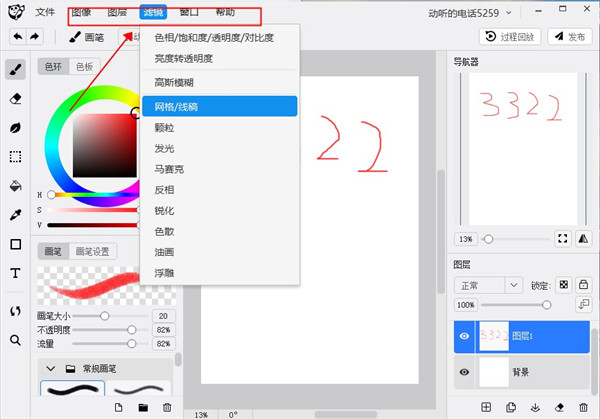The width and height of the screenshot is (600, 419).
Task: Toggle visibility of 背景 layer
Action: pyautogui.click(x=464, y=372)
